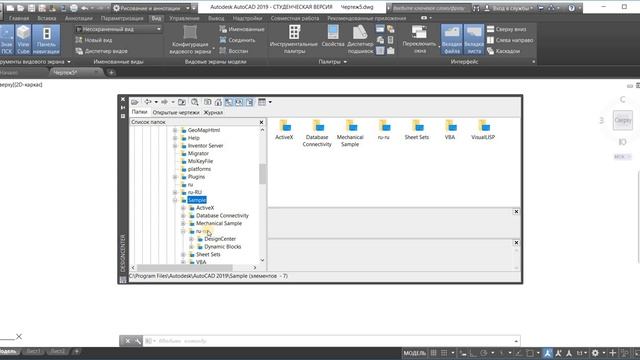Open Favorites in DesignCenter toolbar
The image size is (640, 360).
click(208, 102)
